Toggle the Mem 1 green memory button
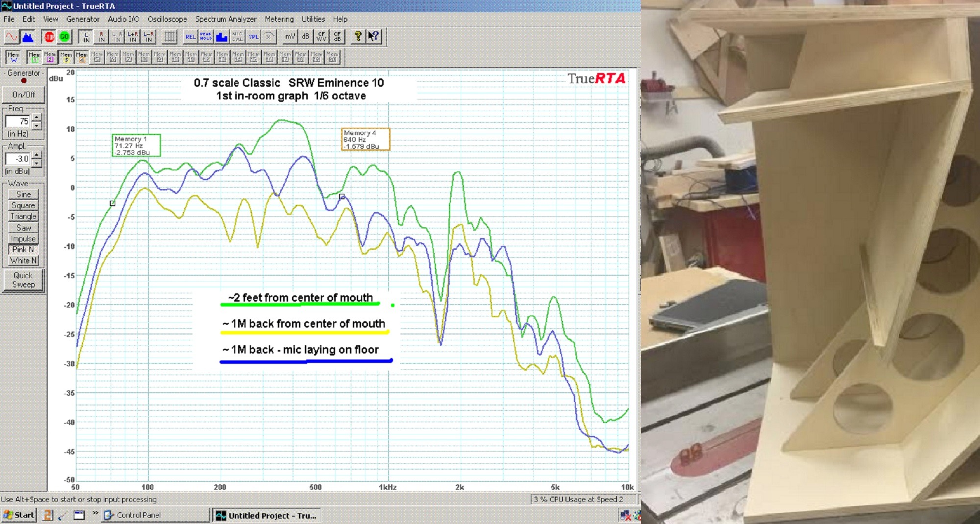Viewport: 980px width, 524px height. pyautogui.click(x=34, y=57)
